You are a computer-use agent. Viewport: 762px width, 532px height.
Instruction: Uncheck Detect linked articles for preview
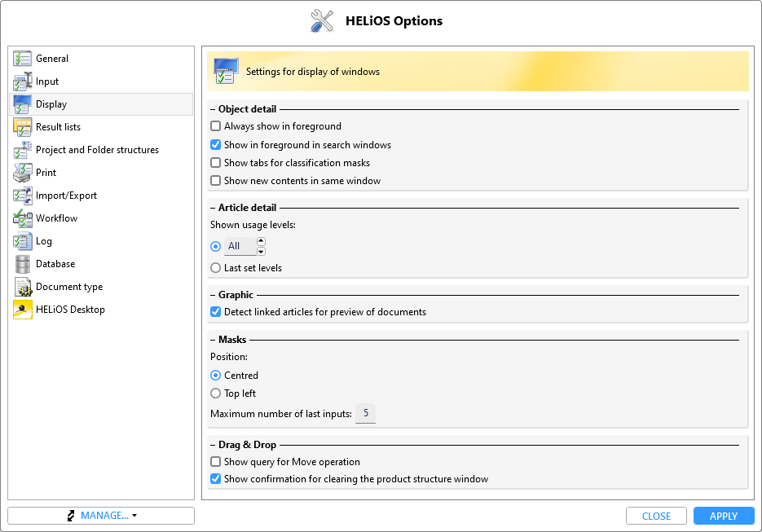[x=216, y=312]
